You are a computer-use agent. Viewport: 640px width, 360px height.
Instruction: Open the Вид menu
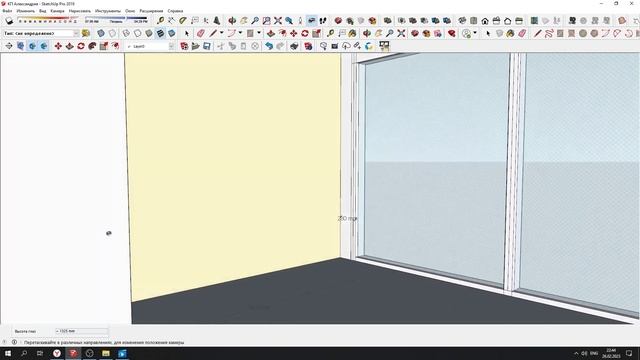[42, 11]
